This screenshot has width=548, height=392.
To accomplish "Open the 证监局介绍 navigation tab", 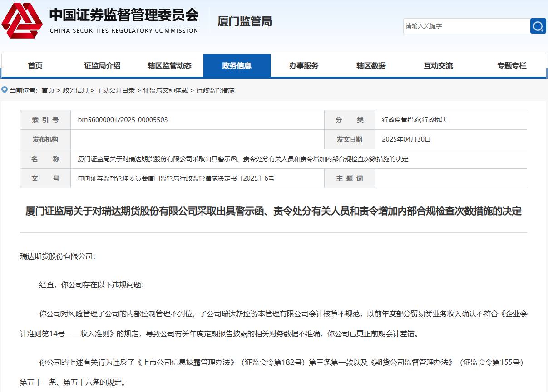I will coord(102,66).
